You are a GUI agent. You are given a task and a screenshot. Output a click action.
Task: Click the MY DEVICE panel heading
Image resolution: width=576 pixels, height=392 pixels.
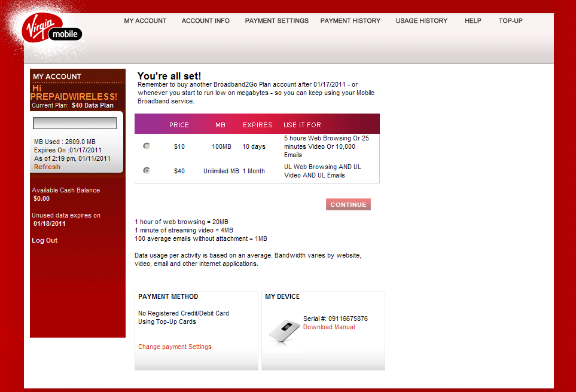click(282, 296)
